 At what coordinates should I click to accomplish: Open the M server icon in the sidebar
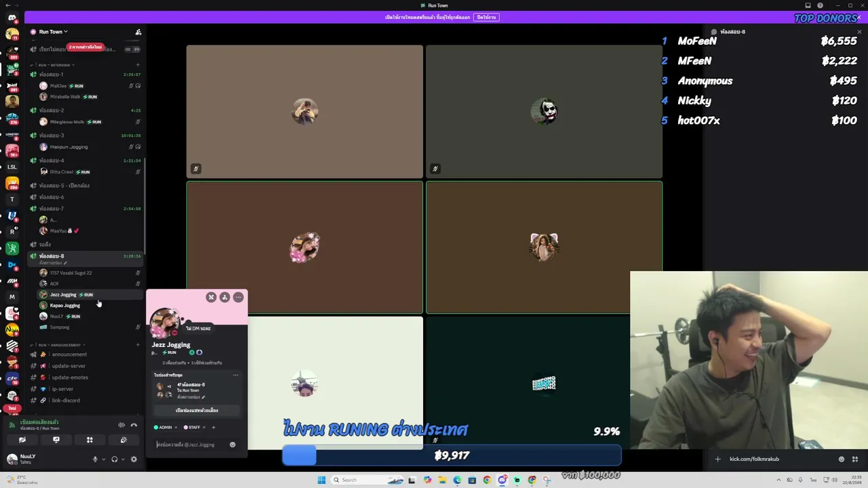tap(12, 297)
